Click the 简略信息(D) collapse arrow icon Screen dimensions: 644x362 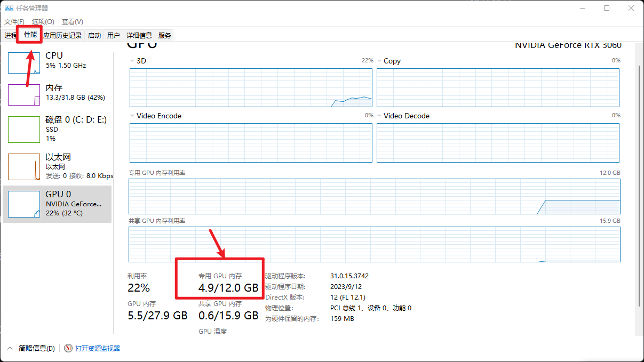point(10,348)
